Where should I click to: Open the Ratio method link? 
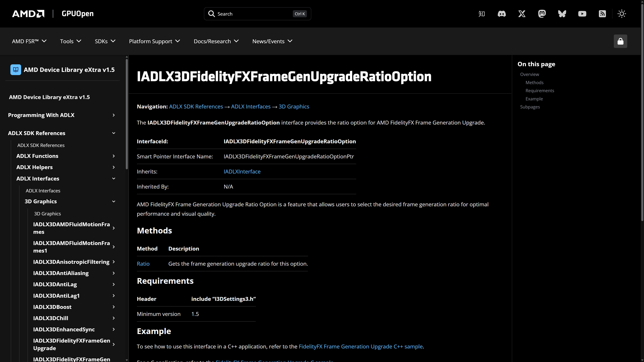(x=143, y=264)
